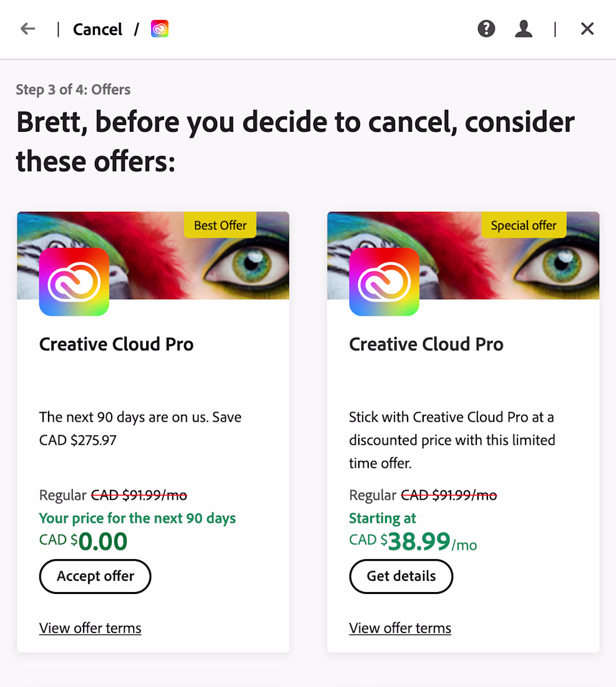Select the Creative Cloud Pro title in left card

117,344
